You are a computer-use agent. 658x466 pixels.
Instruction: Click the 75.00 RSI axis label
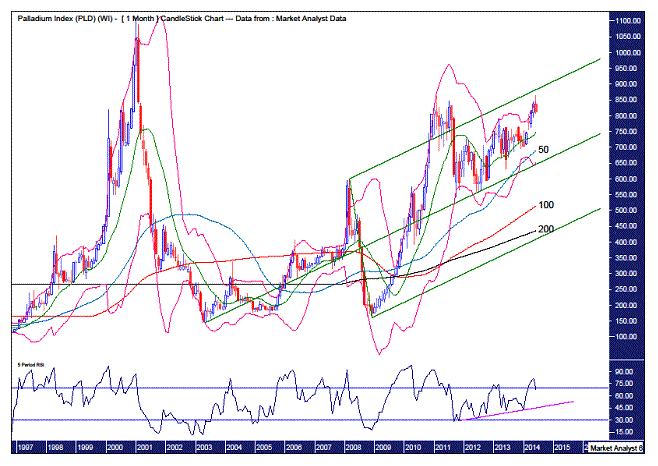tap(624, 383)
